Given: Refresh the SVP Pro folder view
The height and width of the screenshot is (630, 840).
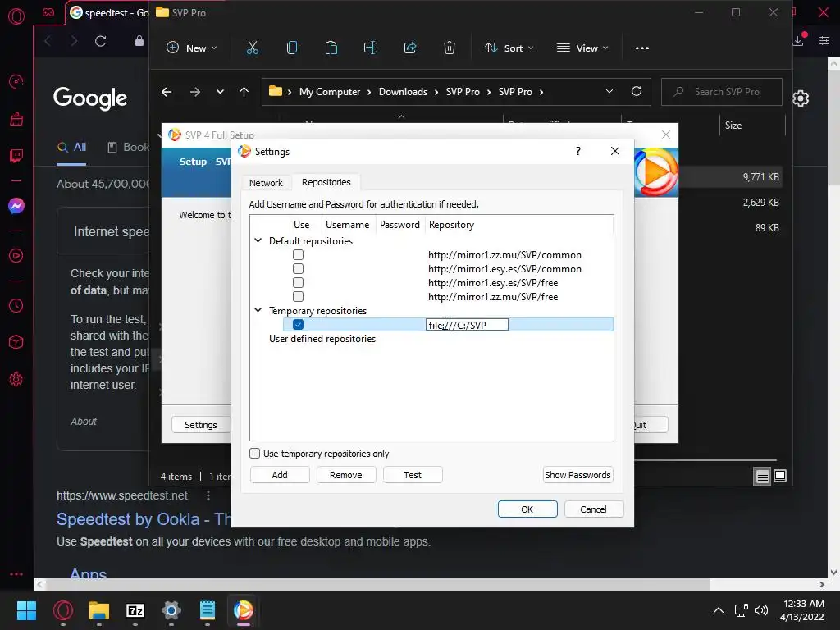Looking at the screenshot, I should 637,91.
